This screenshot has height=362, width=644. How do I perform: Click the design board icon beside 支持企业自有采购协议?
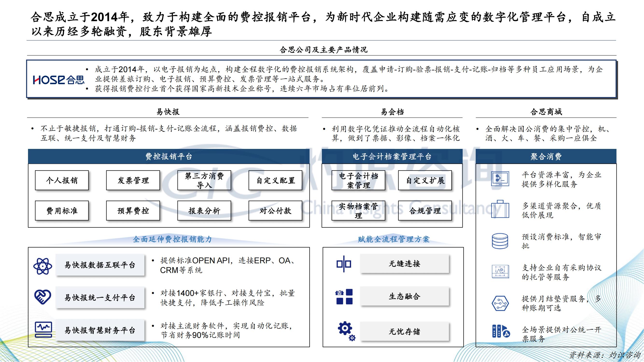pos(500,271)
